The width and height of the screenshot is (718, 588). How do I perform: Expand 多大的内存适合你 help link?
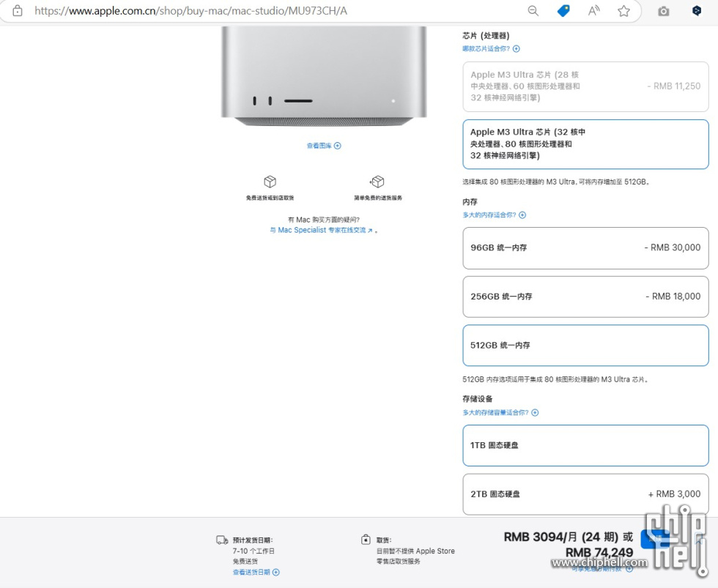(494, 215)
